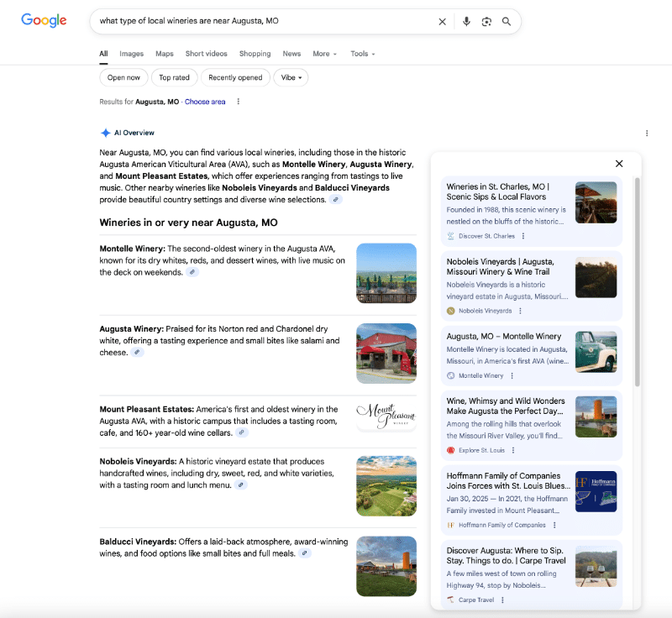Open options for Discover St. Charles result
The height and width of the screenshot is (618, 672).
(523, 236)
